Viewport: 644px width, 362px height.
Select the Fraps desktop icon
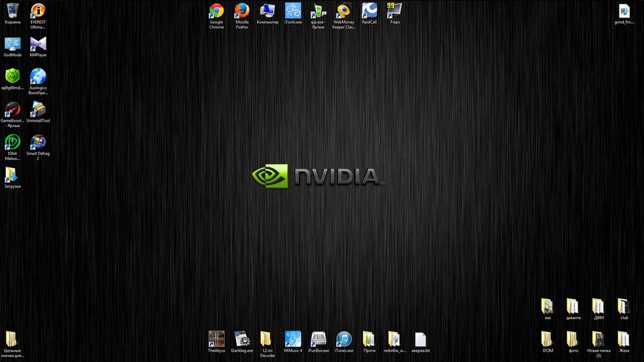click(x=395, y=11)
